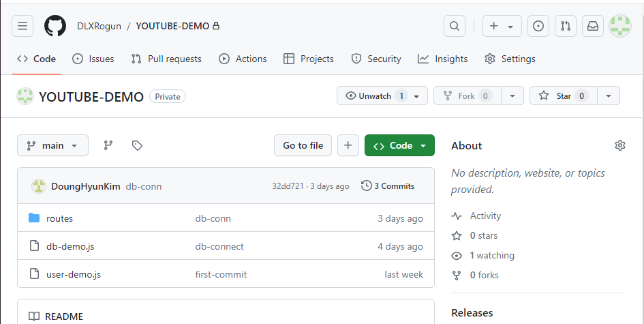Click the YOUTUBE-DEMO repository title
This screenshot has width=644, height=324.
point(91,97)
